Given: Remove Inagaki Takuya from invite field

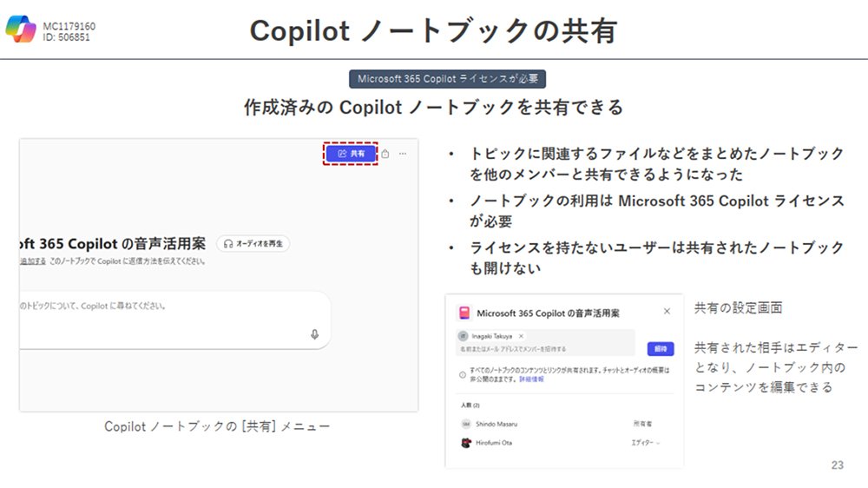Looking at the screenshot, I should 521,336.
